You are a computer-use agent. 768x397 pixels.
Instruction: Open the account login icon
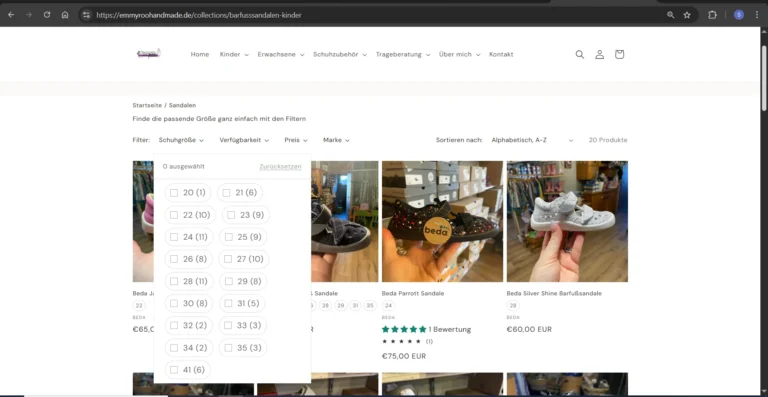pyautogui.click(x=600, y=54)
